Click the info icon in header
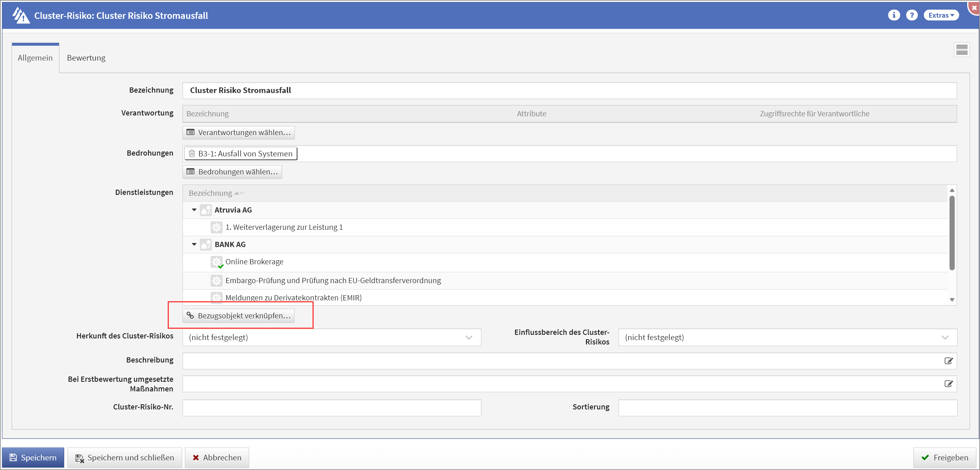980x470 pixels. click(894, 15)
